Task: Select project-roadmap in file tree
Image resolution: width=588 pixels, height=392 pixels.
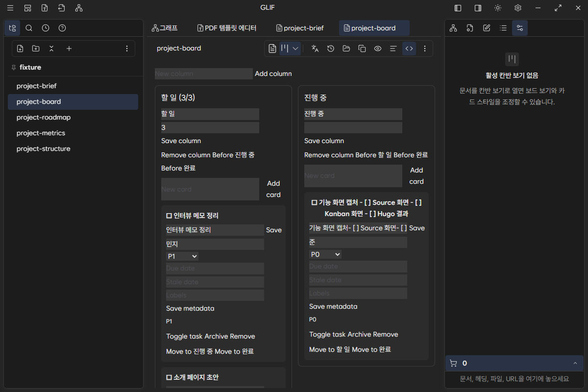Action: [x=73, y=117]
